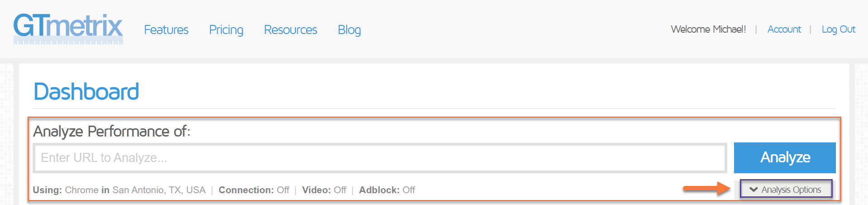Toggle the Connection: Off setting
The width and height of the screenshot is (868, 205).
254,190
